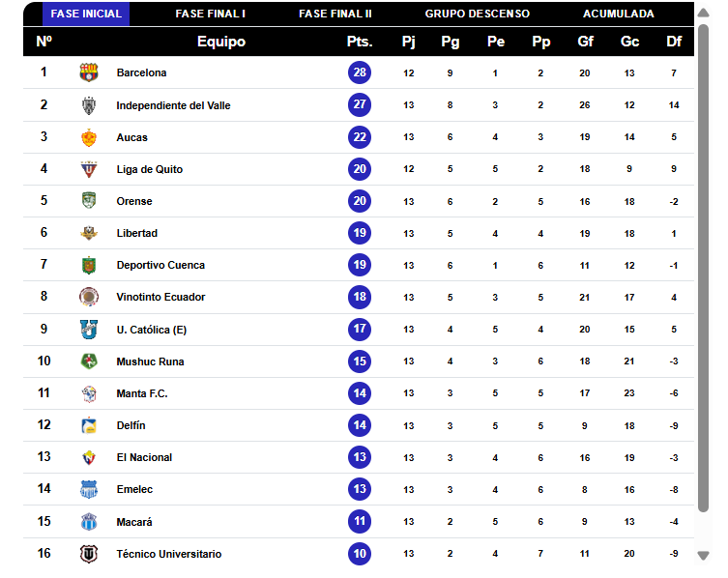Click the Delfín team badge

89,425
